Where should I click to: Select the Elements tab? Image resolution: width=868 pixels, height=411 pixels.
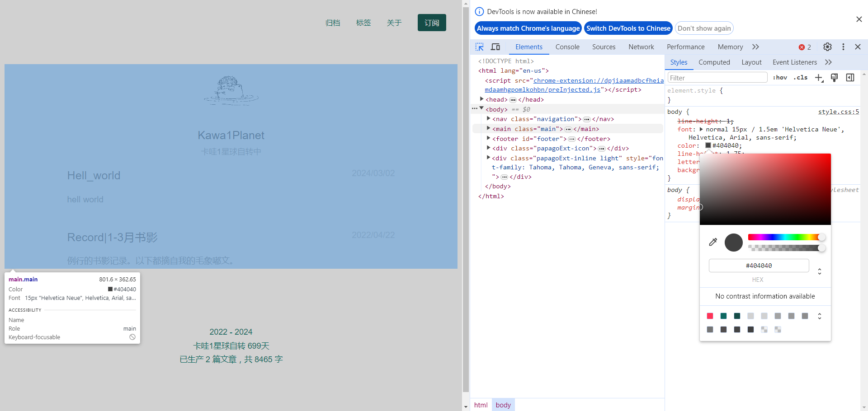[528, 47]
